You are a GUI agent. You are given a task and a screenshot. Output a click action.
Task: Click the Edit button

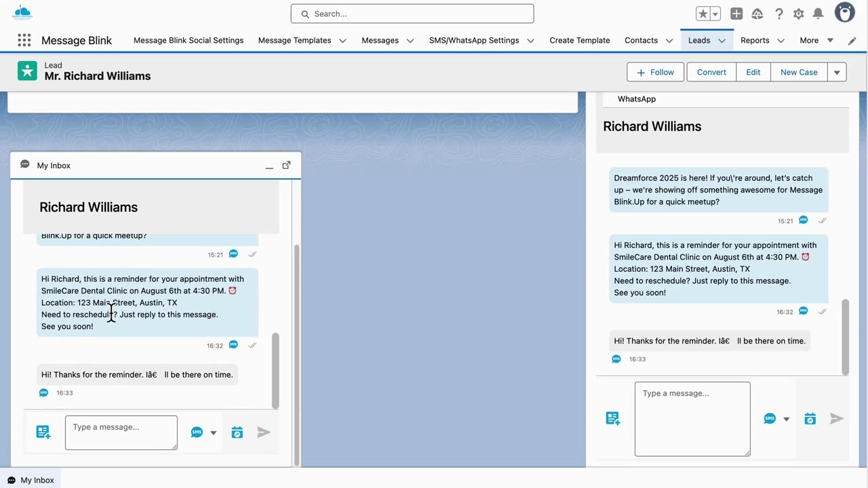pyautogui.click(x=753, y=72)
